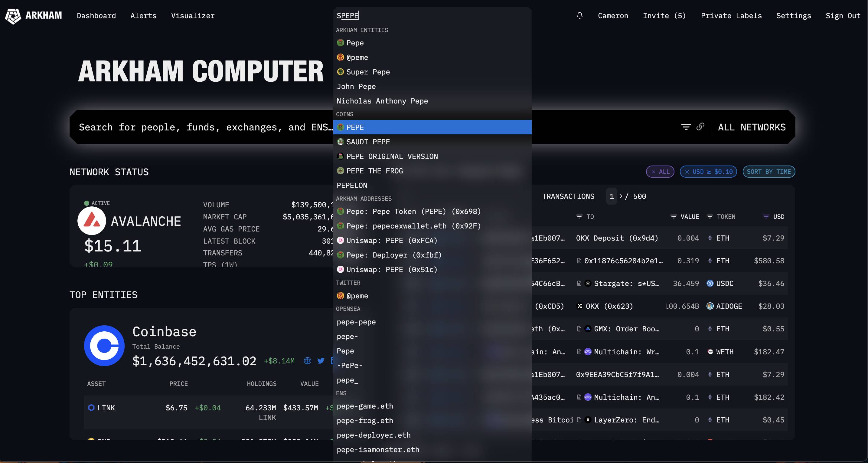Toggle SORT BY TIME
Screen dimensions: 868x463
[x=769, y=172]
